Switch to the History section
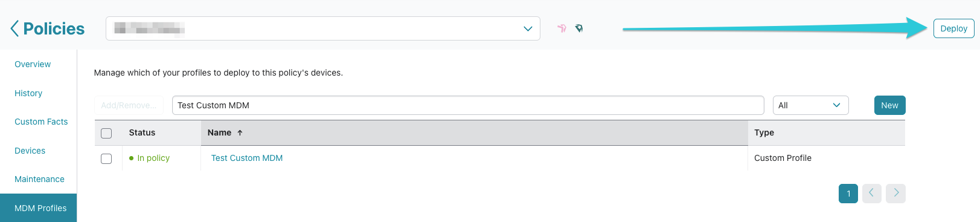The image size is (980, 222). (x=28, y=93)
